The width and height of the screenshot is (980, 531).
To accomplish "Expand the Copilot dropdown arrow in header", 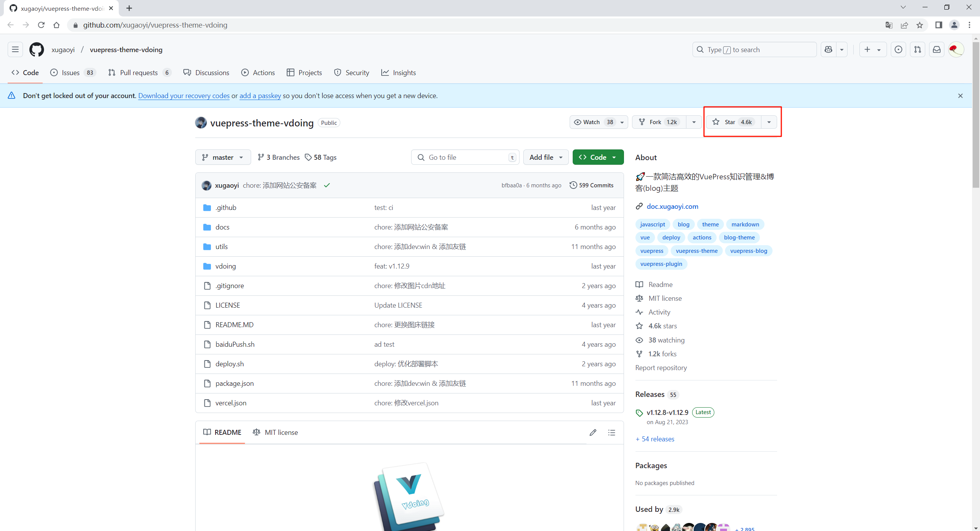I will [x=842, y=49].
